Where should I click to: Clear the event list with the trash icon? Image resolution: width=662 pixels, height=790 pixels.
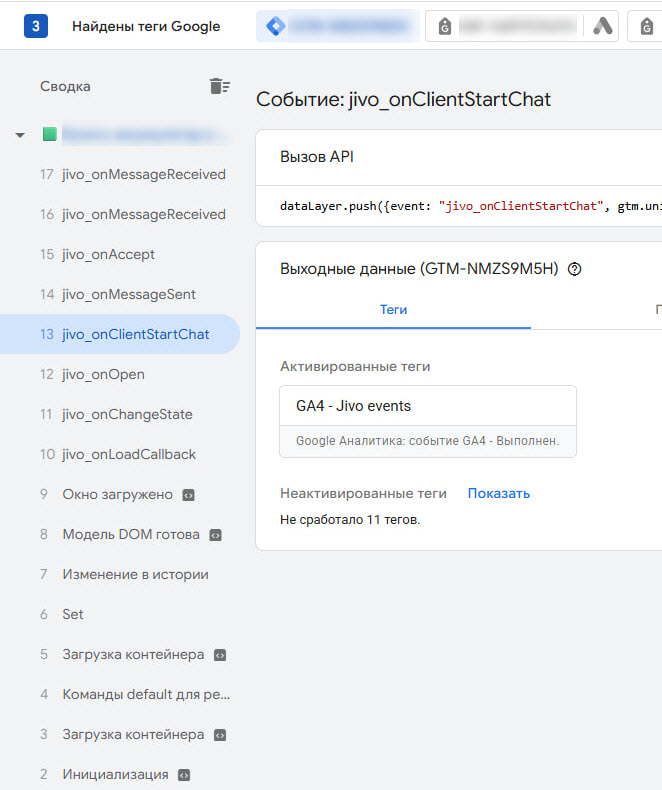[220, 86]
